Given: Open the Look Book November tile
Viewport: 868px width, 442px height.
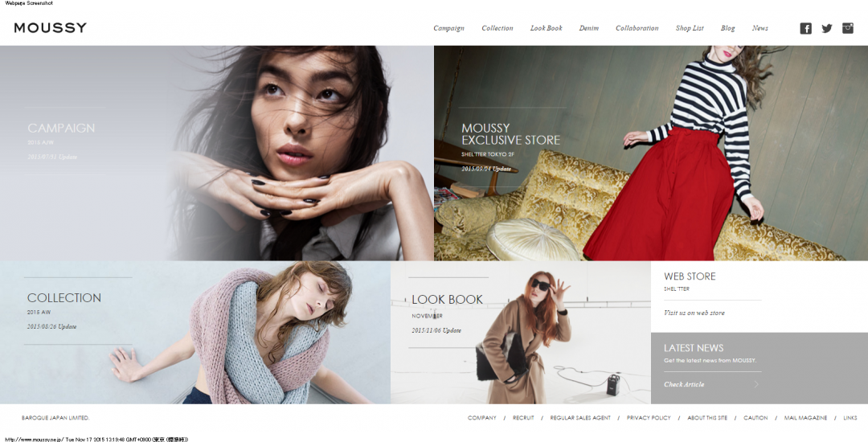Looking at the screenshot, I should pos(520,332).
